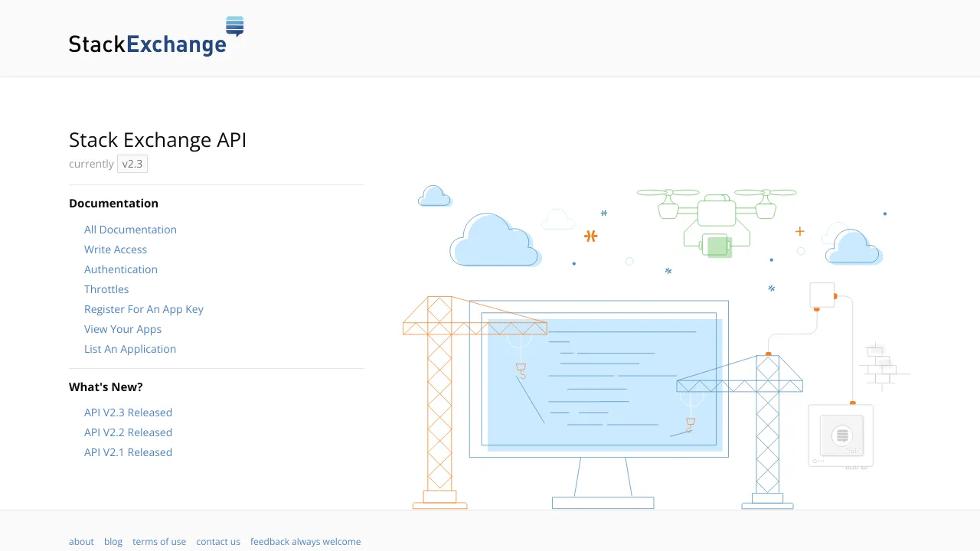Image resolution: width=980 pixels, height=551 pixels.
Task: Click the Documentation section heading
Action: click(113, 204)
